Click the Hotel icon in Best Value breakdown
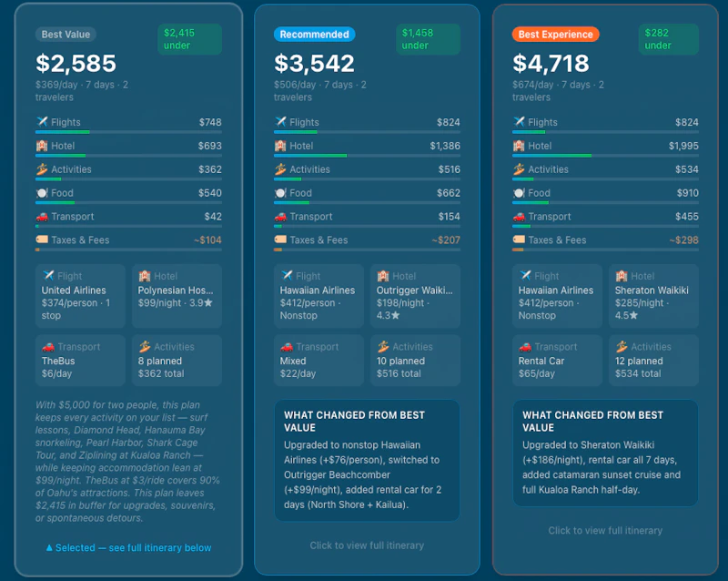 (42, 146)
